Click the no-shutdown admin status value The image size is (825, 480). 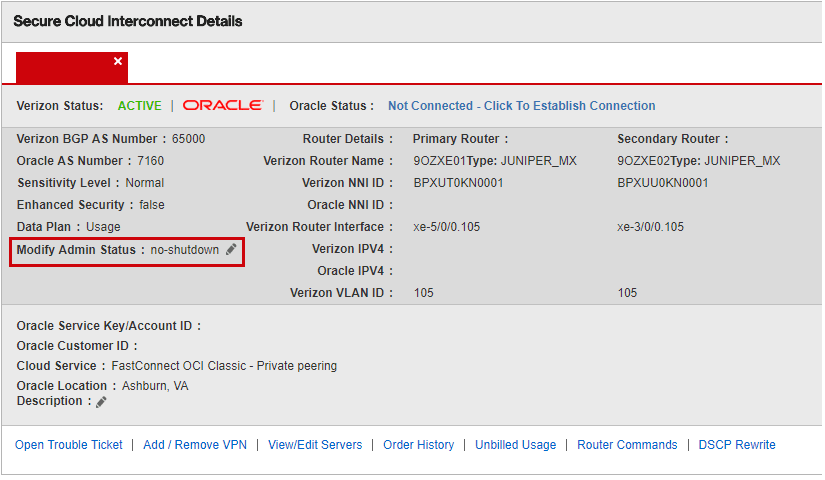pos(185,250)
